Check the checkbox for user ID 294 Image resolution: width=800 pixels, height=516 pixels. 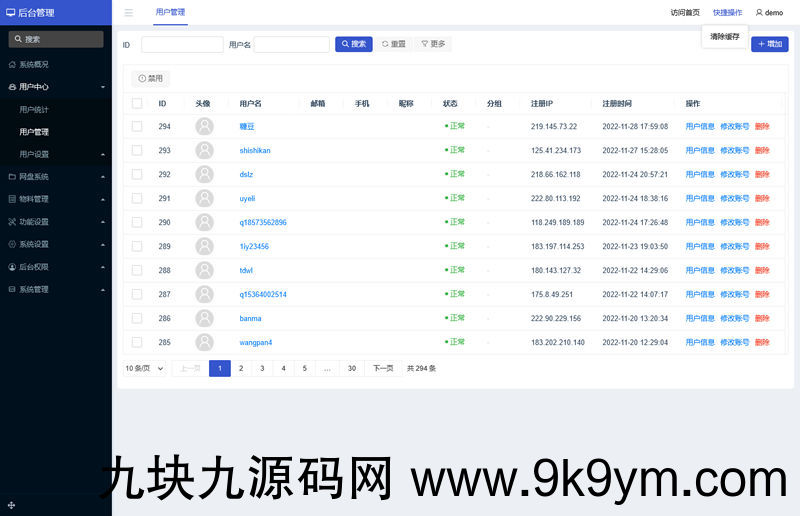(137, 126)
